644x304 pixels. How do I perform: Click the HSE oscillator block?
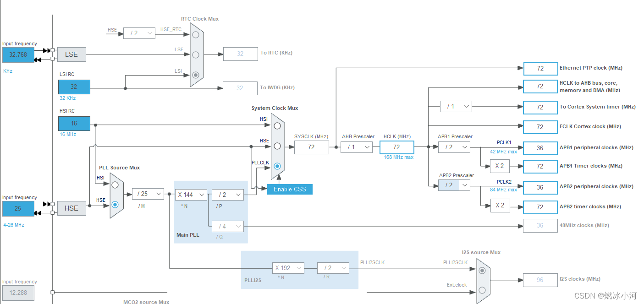[72, 208]
